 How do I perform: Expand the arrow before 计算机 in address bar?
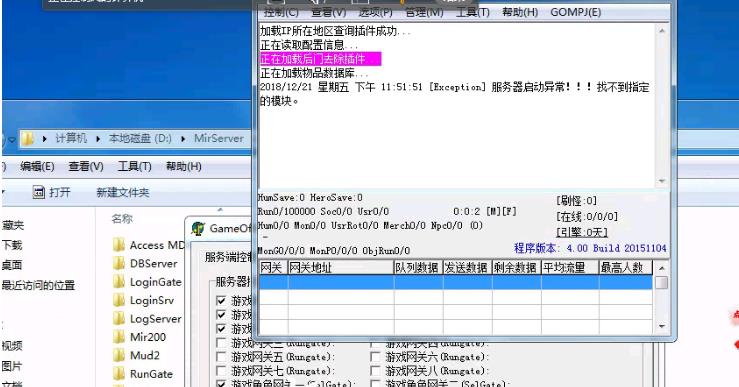(44, 139)
